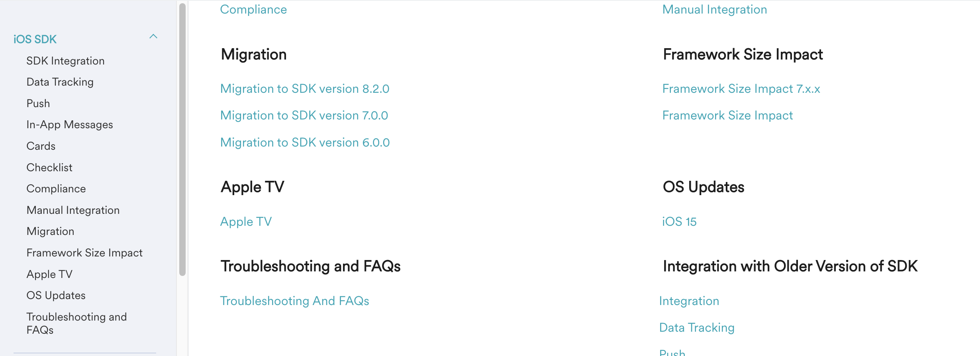Click the sidebar vertical scrollbar
This screenshot has height=356, width=980.
[182, 139]
